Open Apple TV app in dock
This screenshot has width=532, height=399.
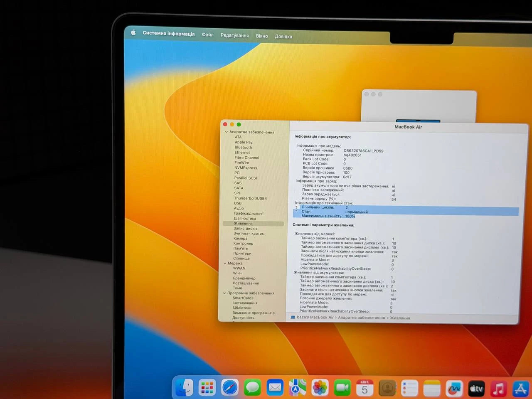[476, 389]
